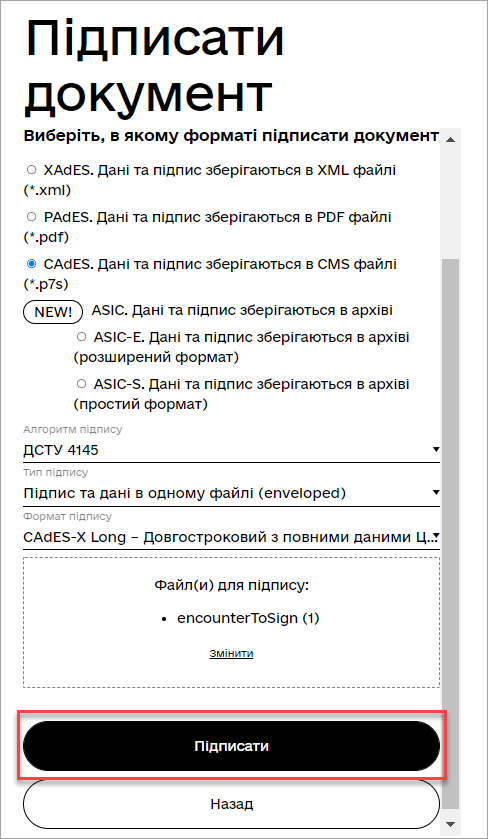Click the scrollbar up arrow
Screen dimensions: 488x839
(451, 139)
